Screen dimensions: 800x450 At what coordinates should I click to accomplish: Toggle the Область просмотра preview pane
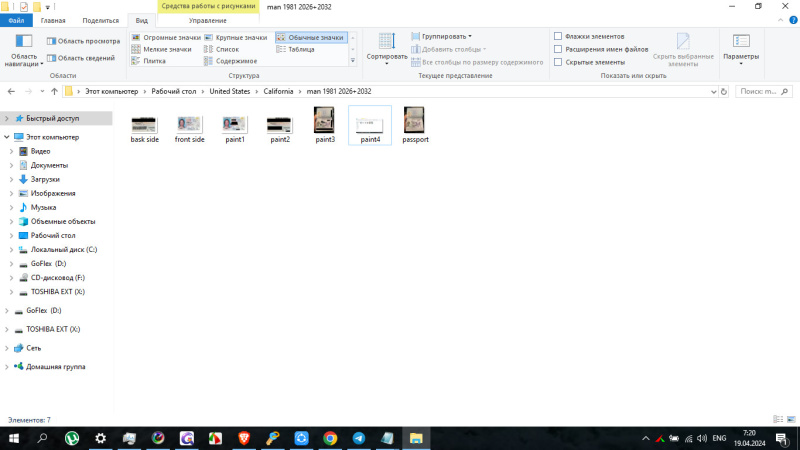coord(82,41)
